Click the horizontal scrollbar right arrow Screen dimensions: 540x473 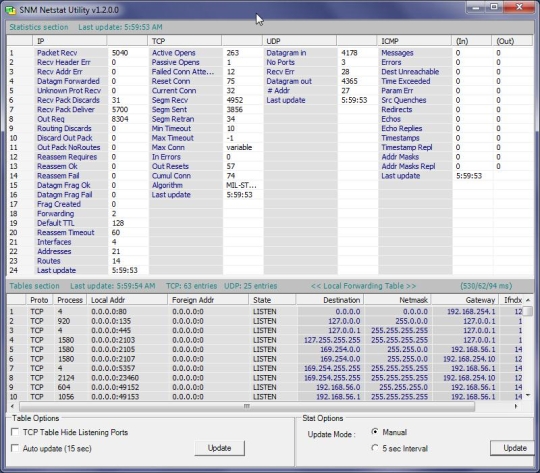(x=516, y=406)
